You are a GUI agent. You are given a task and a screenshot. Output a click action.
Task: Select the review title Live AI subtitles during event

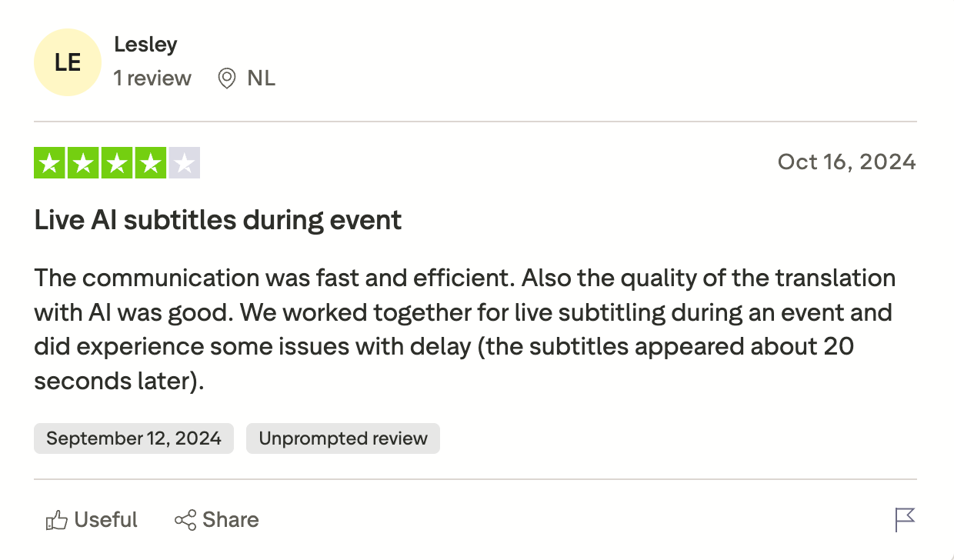tap(218, 221)
